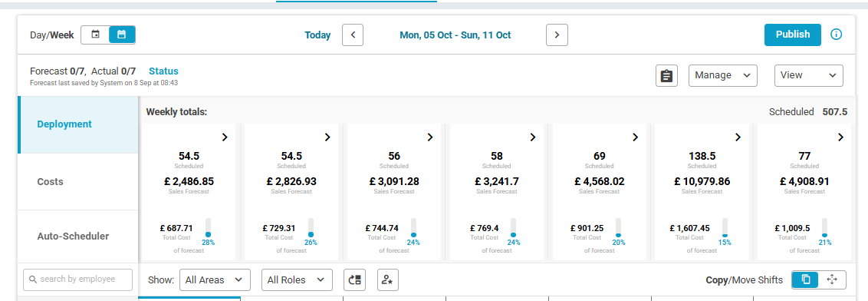
Task: Open the Status link
Action: 164,71
